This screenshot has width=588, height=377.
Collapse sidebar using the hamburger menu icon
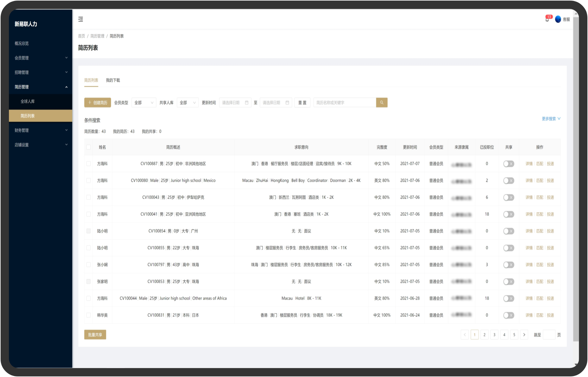(x=80, y=19)
